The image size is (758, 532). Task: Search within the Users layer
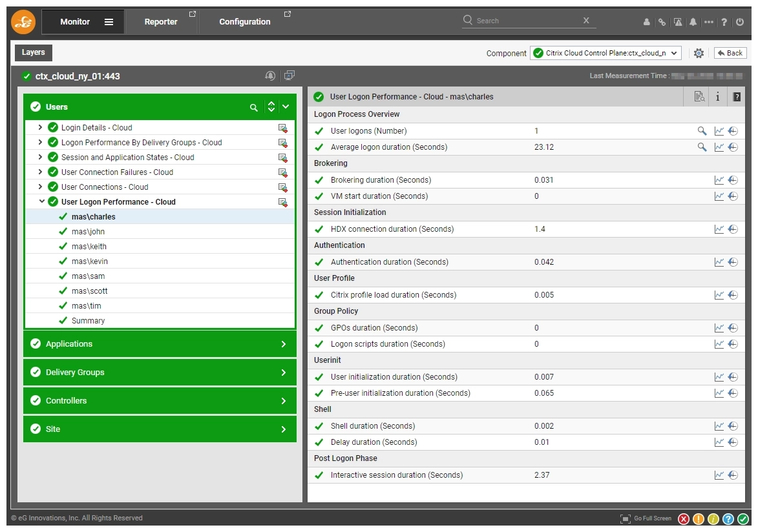(x=253, y=107)
